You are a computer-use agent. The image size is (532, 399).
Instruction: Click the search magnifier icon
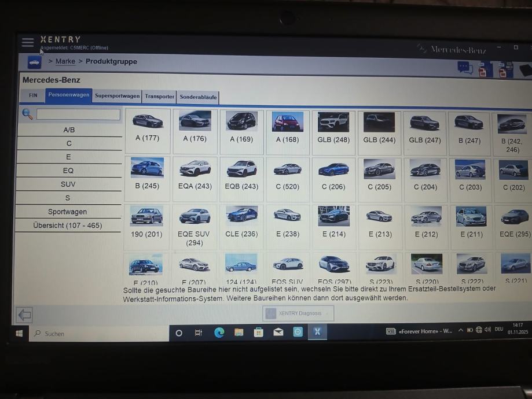27,114
